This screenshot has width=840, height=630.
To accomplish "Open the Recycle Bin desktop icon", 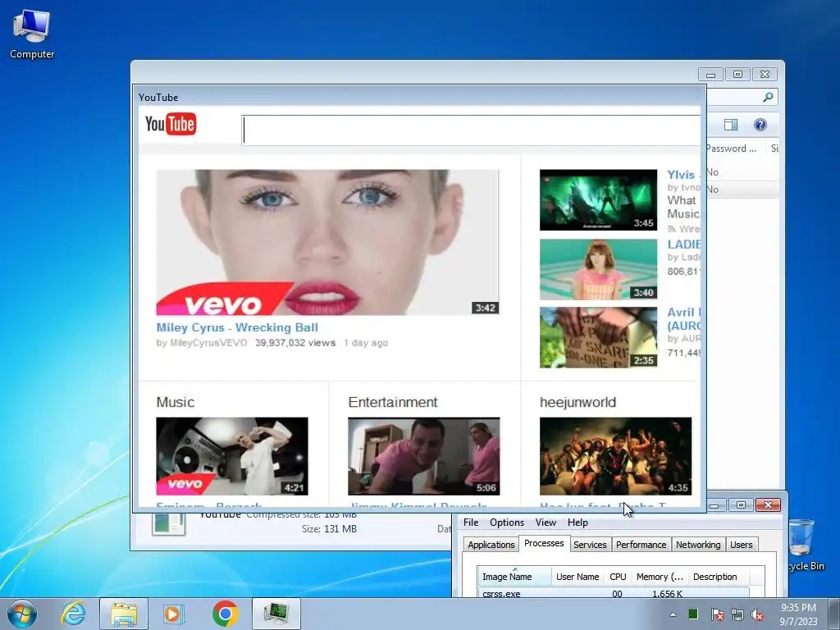I will click(804, 546).
